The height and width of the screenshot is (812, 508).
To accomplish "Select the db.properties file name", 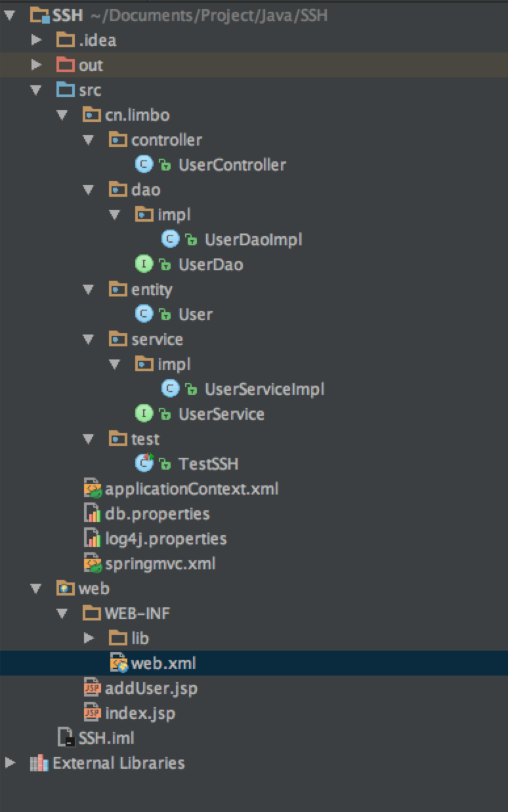I will coord(158,514).
